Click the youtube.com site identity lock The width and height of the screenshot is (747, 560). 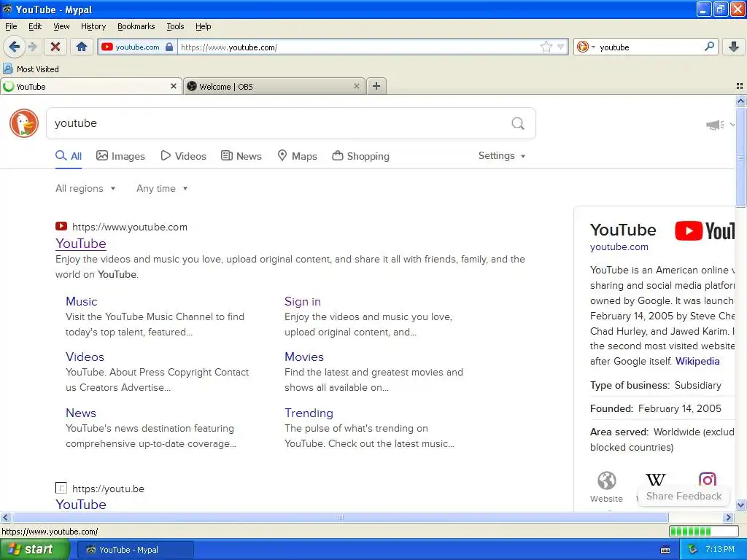click(169, 47)
